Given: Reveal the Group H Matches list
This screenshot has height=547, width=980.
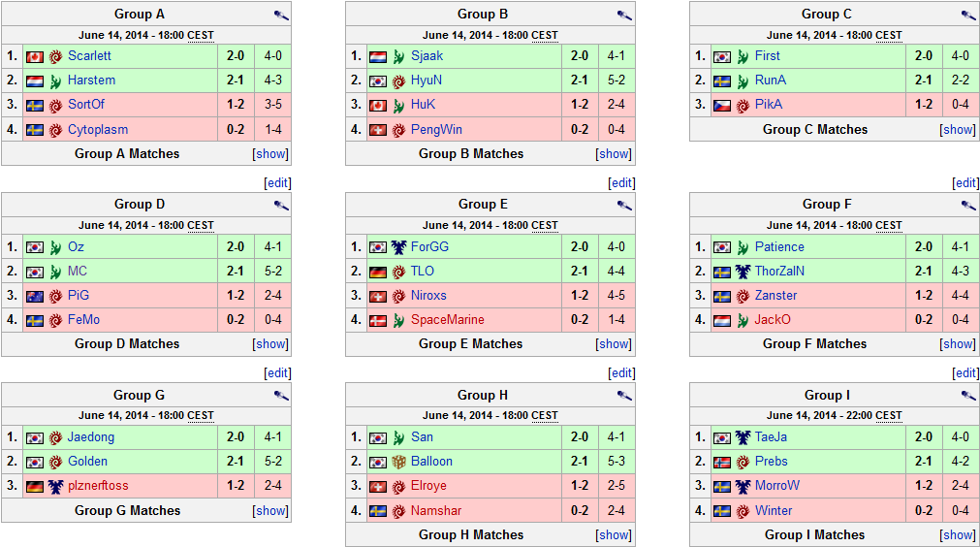Looking at the screenshot, I should tap(615, 535).
